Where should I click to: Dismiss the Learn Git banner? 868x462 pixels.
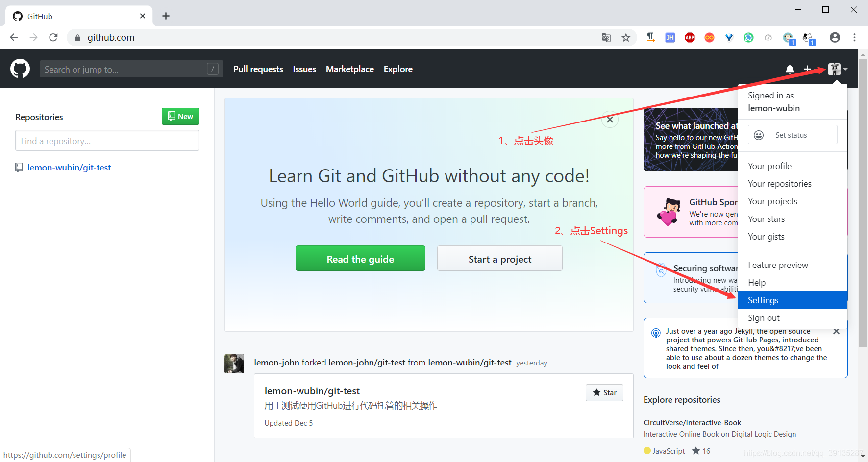point(610,119)
